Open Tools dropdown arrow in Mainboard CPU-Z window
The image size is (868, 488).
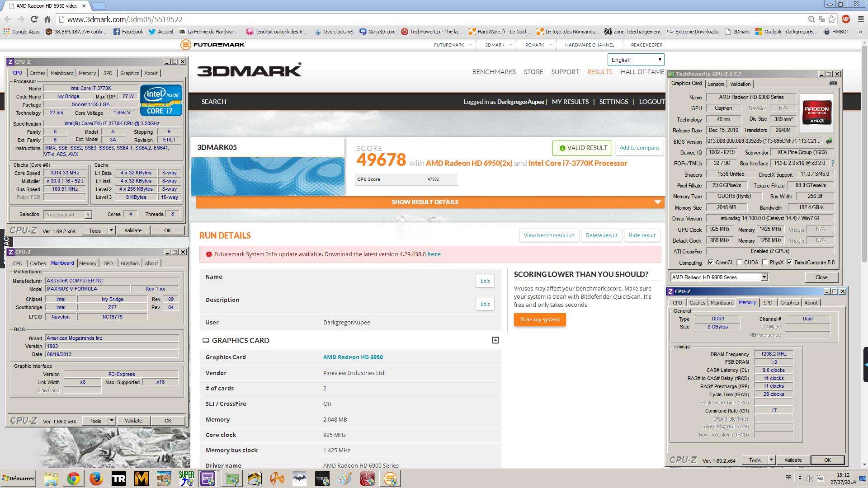point(112,421)
